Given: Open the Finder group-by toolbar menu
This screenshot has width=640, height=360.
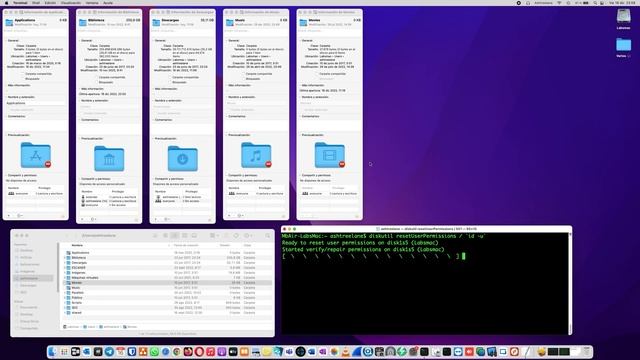Looking at the screenshot, I should click(214, 236).
